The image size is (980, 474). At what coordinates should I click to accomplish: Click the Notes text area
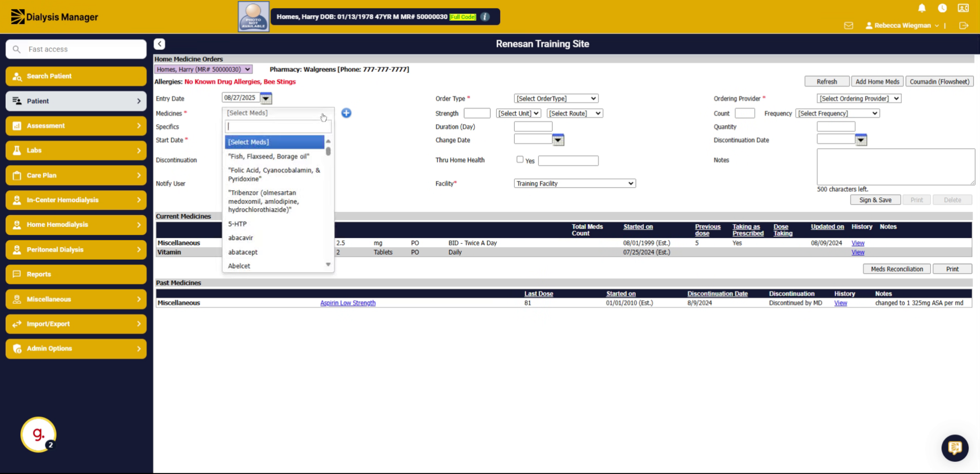(x=896, y=167)
